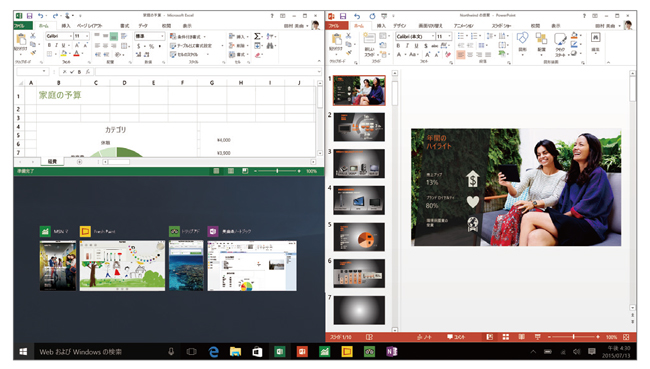Click the Cut scissors icon in Excel's ribbon
Image resolution: width=650 pixels, height=369 pixels.
[x=33, y=36]
